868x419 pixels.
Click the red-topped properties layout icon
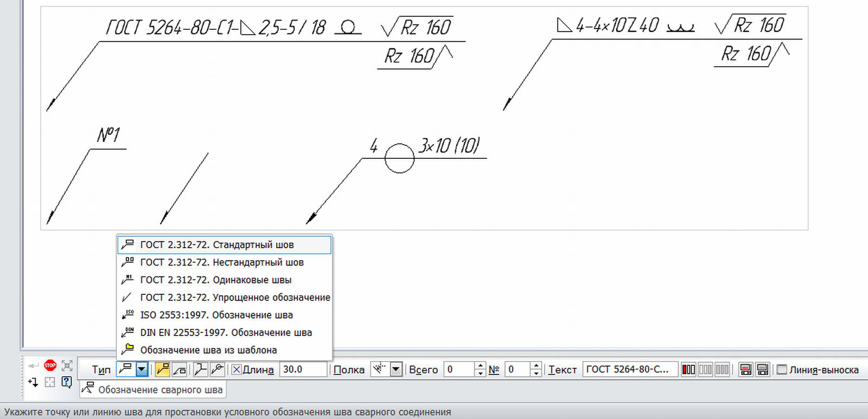746,370
